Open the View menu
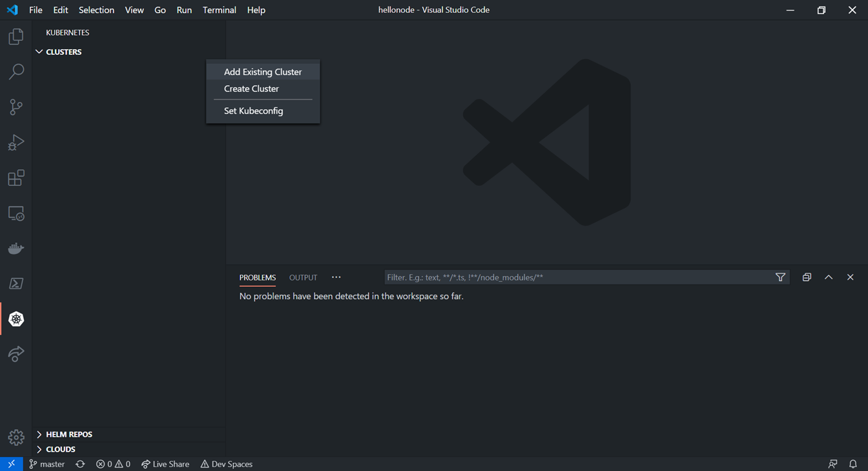Viewport: 868px width, 471px height. click(x=134, y=10)
